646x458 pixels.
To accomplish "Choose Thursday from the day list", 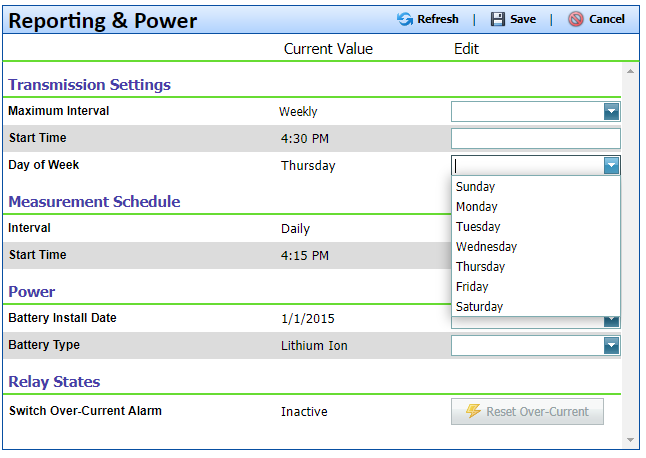I will (480, 267).
